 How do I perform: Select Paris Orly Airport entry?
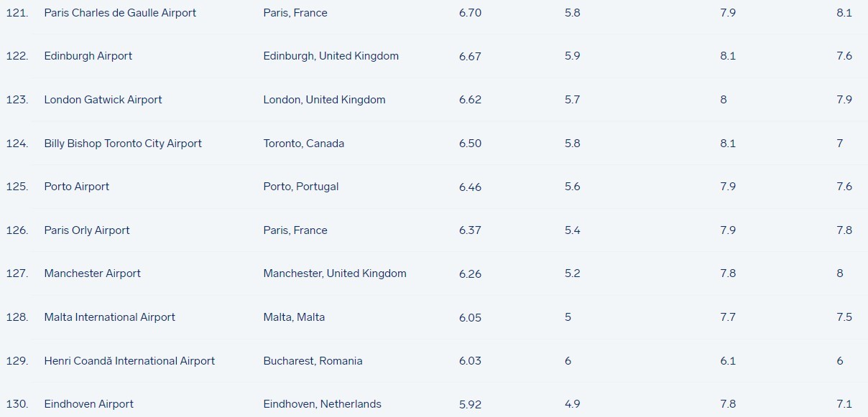pyautogui.click(x=87, y=230)
